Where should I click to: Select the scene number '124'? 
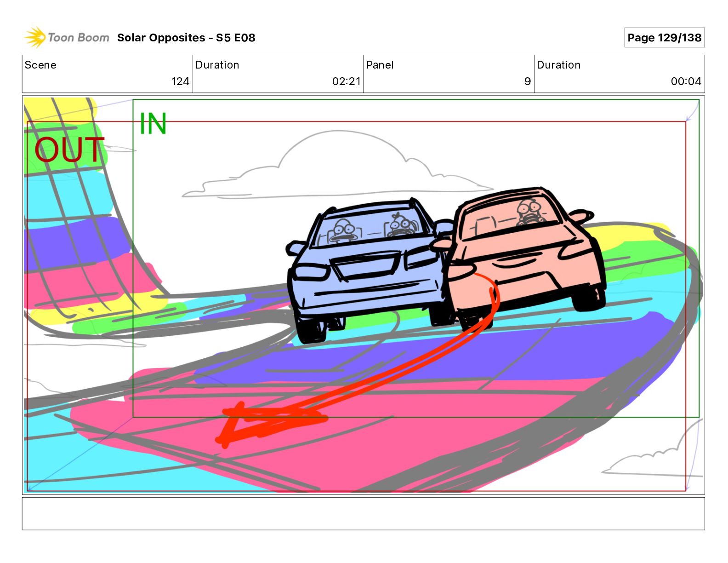180,81
